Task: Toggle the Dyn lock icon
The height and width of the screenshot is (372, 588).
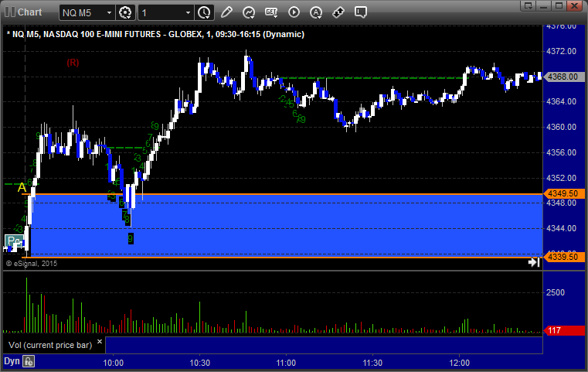Action: (29, 361)
